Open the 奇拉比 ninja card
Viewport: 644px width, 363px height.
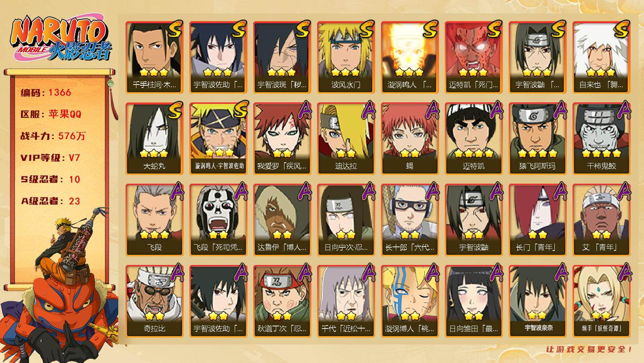click(154, 301)
